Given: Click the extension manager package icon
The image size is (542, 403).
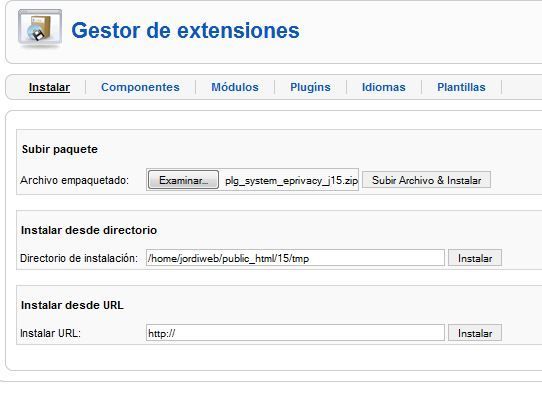Looking at the screenshot, I should point(40,29).
